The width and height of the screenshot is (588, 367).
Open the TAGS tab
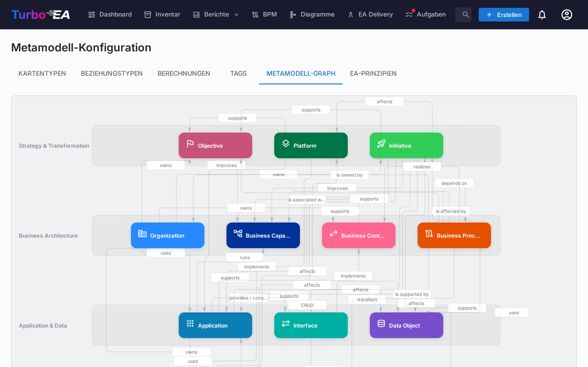238,73
